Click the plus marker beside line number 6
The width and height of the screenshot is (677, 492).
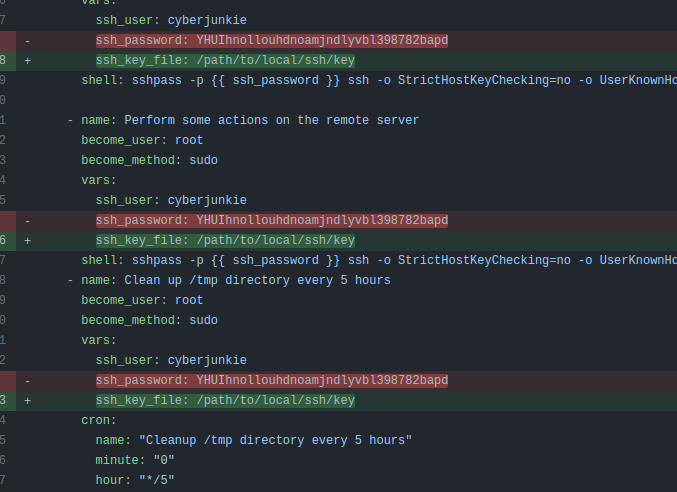(27, 241)
